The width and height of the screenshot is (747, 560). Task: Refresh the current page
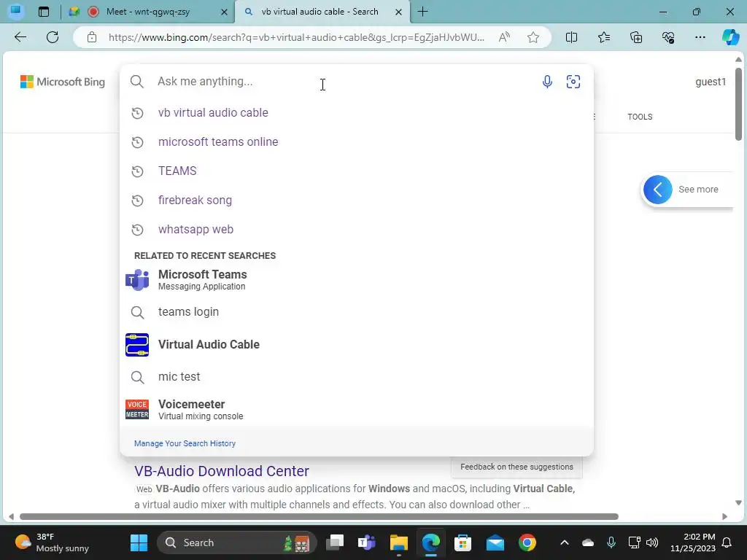(x=53, y=37)
